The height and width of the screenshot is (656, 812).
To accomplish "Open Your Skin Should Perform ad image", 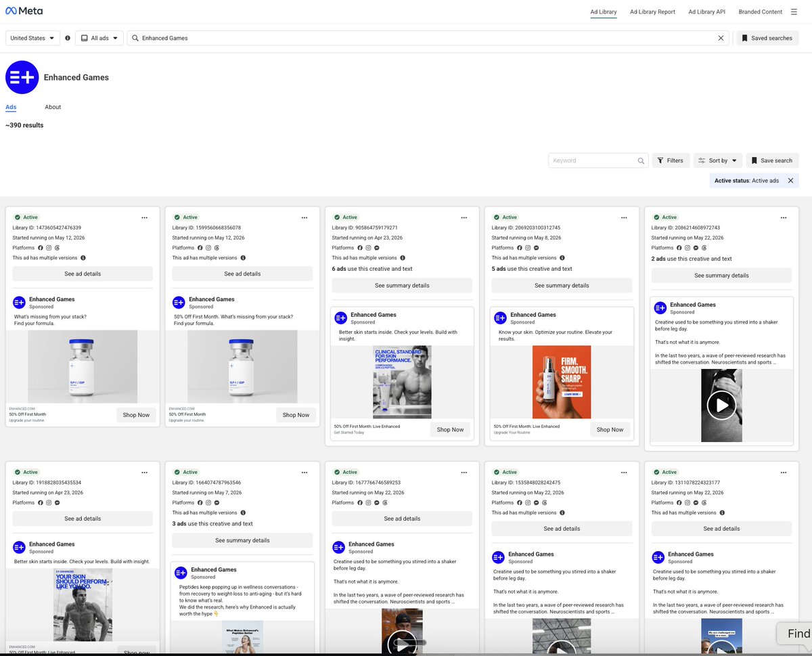I will [x=83, y=605].
